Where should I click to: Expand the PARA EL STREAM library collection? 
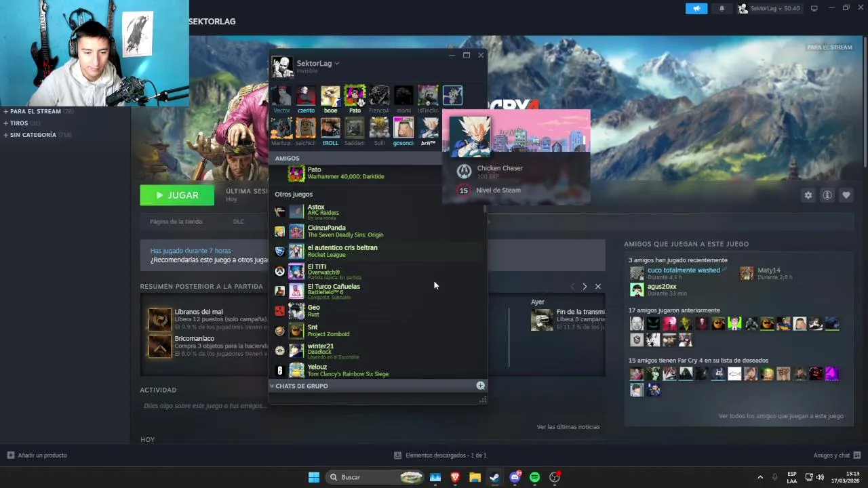[x=39, y=111]
